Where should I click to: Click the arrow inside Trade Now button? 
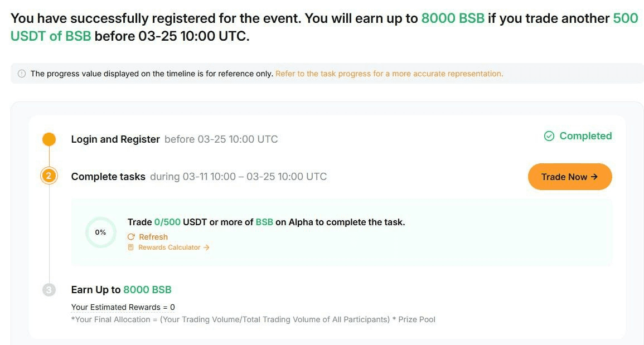[594, 177]
